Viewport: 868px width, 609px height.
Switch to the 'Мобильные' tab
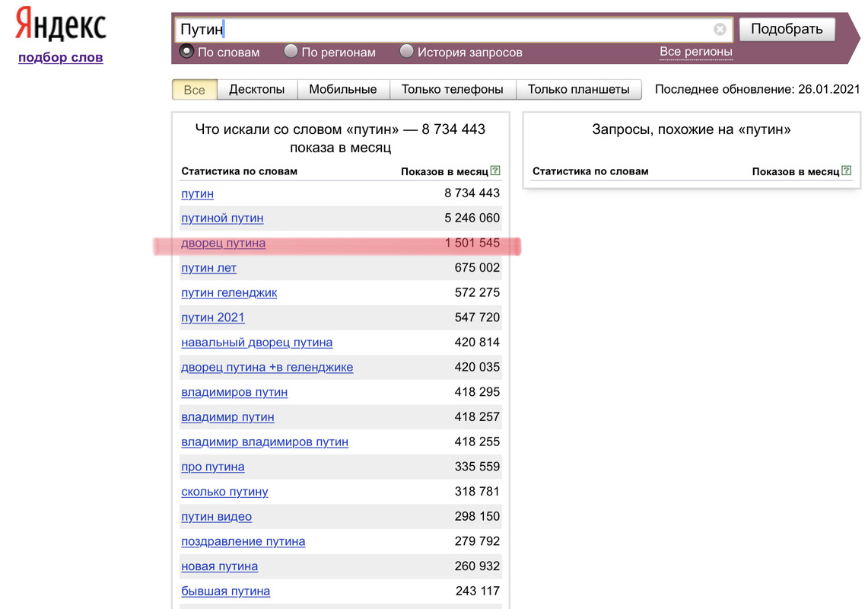click(x=343, y=90)
